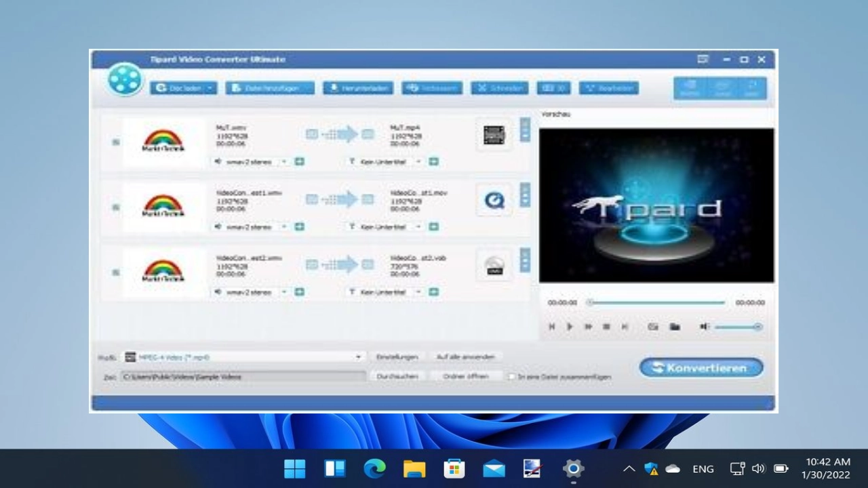Click the middle hardware acceleration badge at top right
Screen dimensions: 868x488
722,88
